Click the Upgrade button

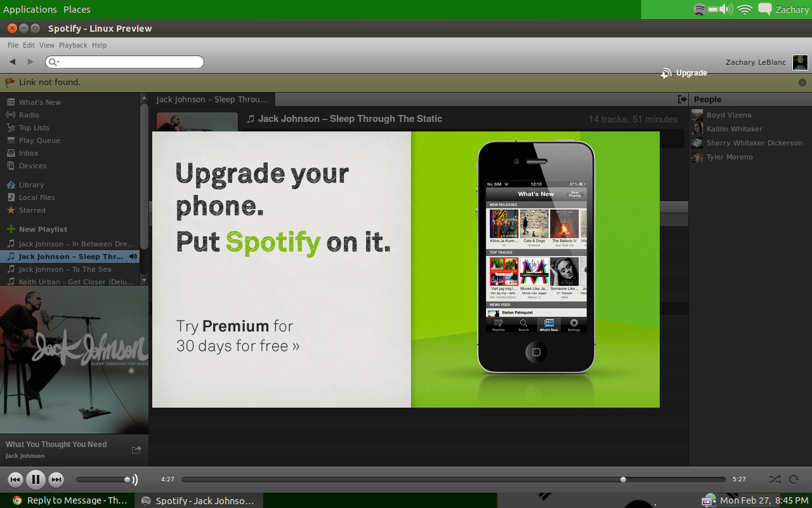(x=684, y=73)
